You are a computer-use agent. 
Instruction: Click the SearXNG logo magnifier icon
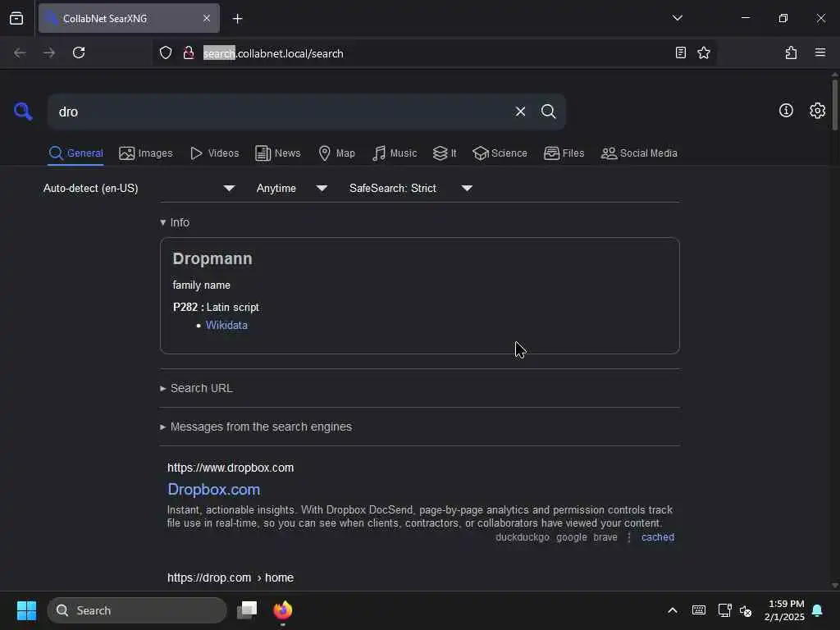click(23, 112)
